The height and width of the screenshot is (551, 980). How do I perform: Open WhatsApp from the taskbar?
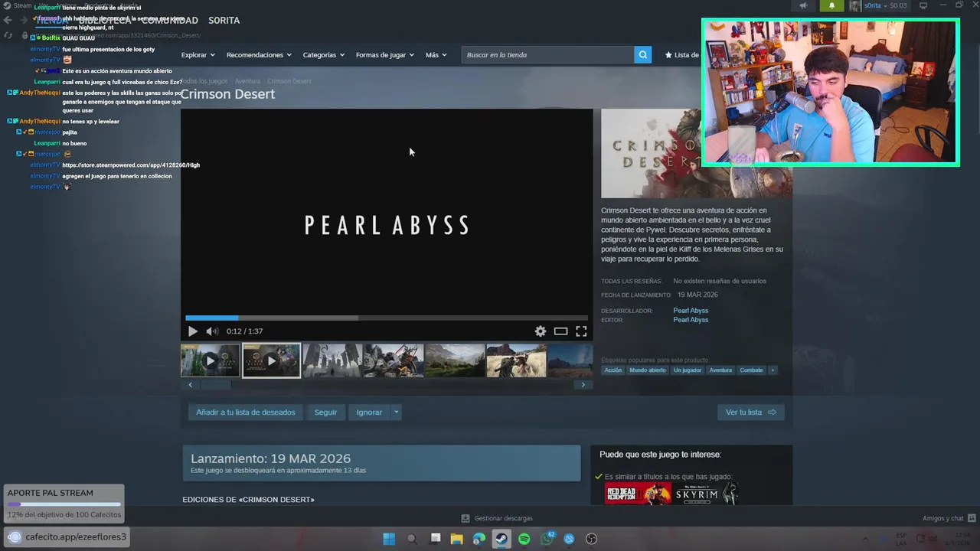[x=547, y=539]
